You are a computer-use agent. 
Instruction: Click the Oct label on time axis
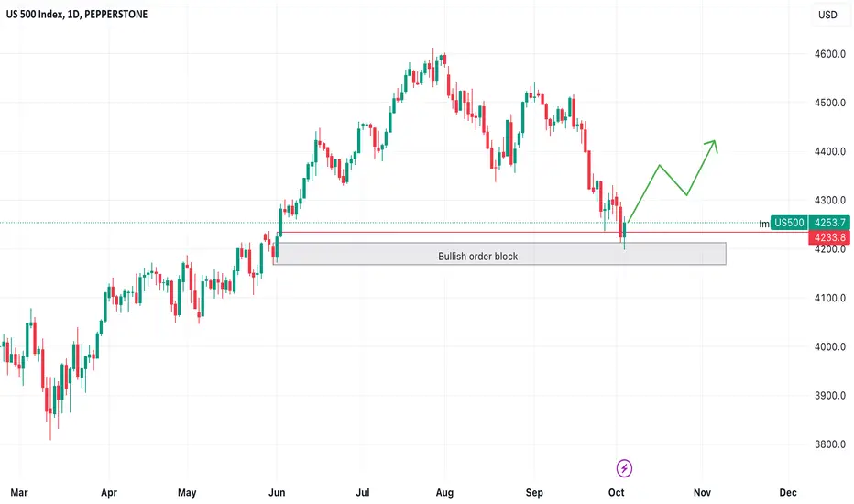pos(616,492)
